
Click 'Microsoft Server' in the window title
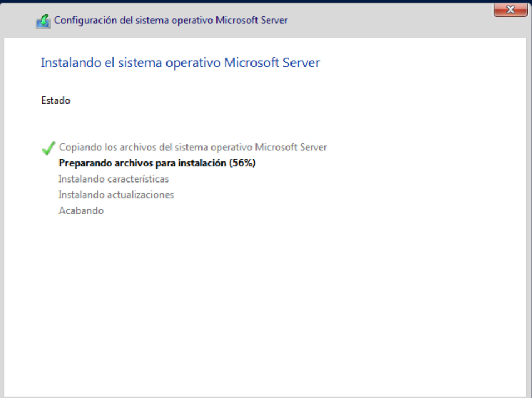[x=252, y=21]
